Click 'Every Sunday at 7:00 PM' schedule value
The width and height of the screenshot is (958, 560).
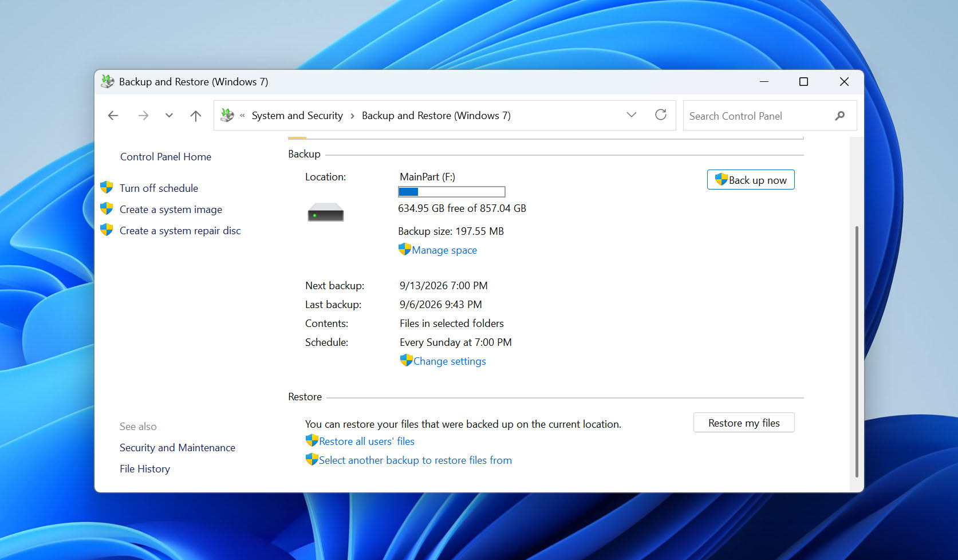point(456,342)
